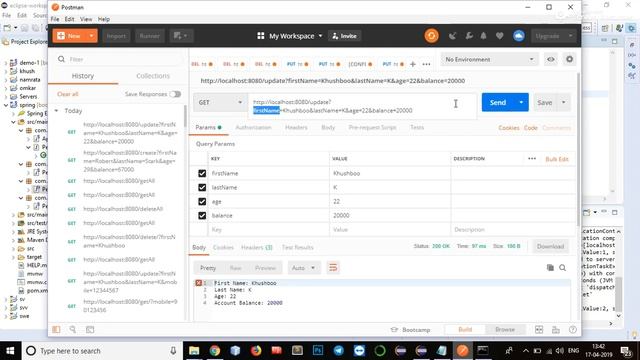Toggle the sidebar icon in status bar
Viewport: 640px width, 360px height.
[x=56, y=329]
